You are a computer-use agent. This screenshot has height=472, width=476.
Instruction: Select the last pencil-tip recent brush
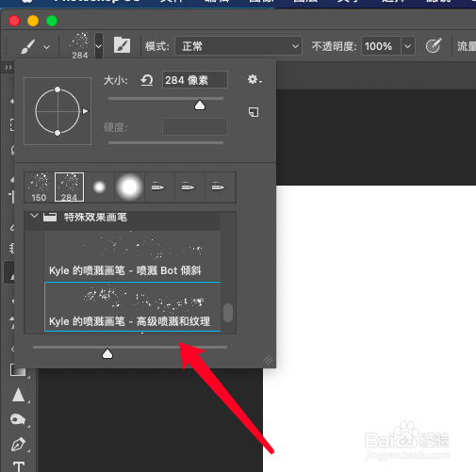pos(220,187)
